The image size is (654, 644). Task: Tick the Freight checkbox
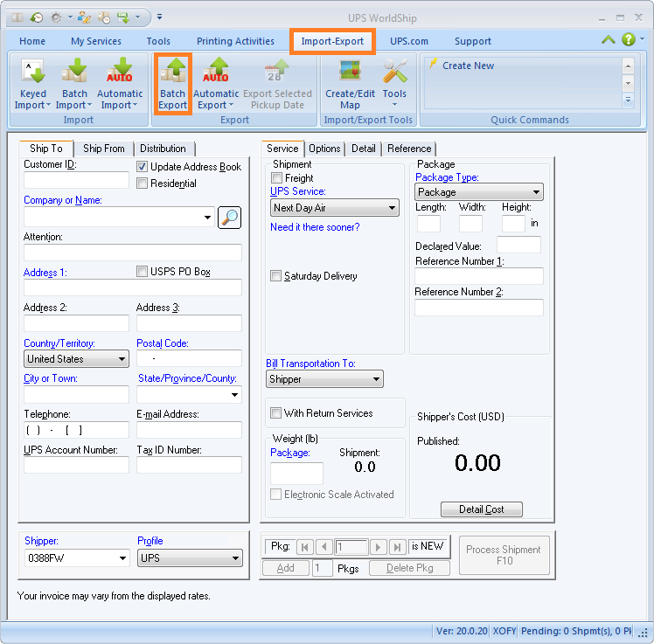pyautogui.click(x=276, y=178)
